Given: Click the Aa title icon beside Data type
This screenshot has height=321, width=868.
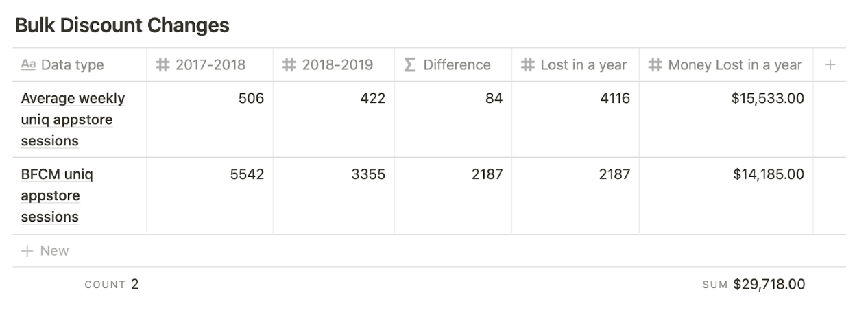Looking at the screenshot, I should coord(28,64).
